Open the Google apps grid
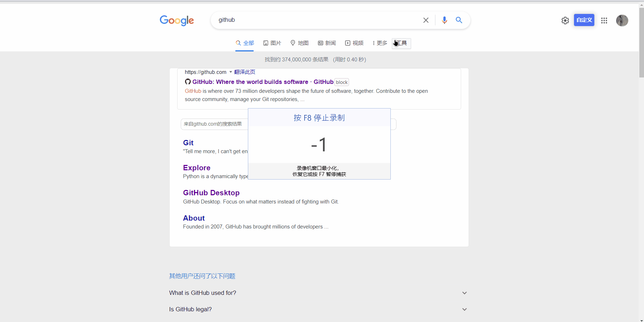The image size is (644, 322). 604,21
